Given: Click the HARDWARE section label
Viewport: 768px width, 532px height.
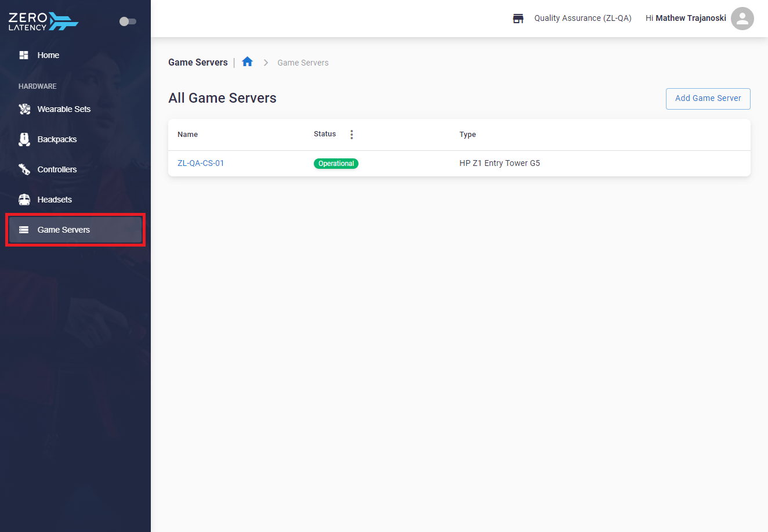Looking at the screenshot, I should [x=38, y=86].
